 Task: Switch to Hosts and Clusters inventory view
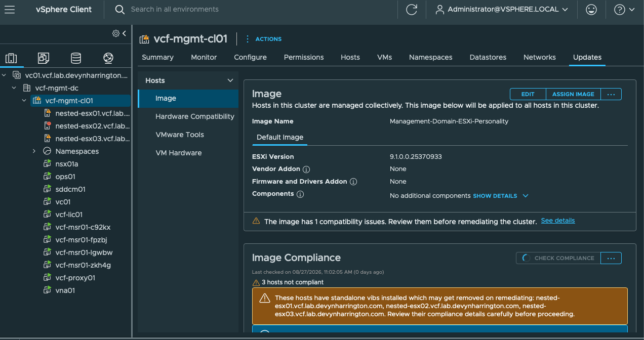11,58
